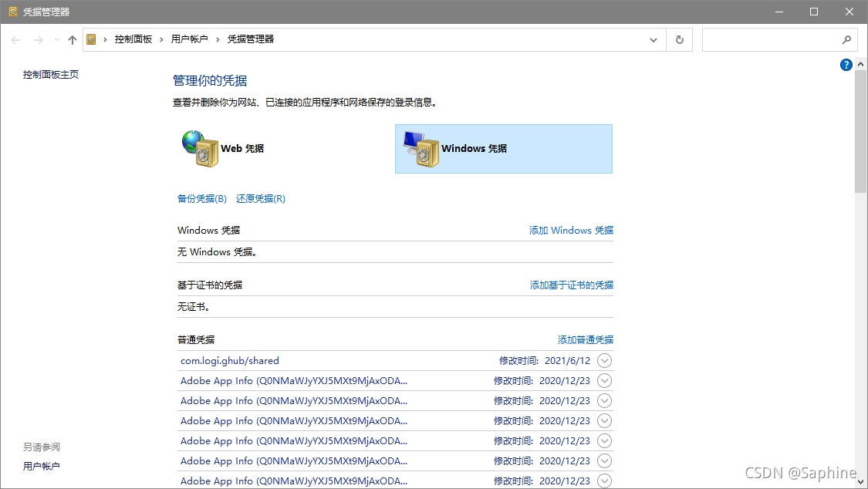This screenshot has height=489, width=868.
Task: Maximize the 凭据管理器 window
Action: coord(814,12)
